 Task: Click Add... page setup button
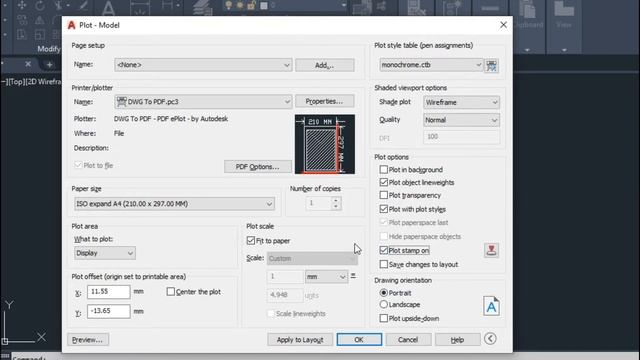[324, 65]
